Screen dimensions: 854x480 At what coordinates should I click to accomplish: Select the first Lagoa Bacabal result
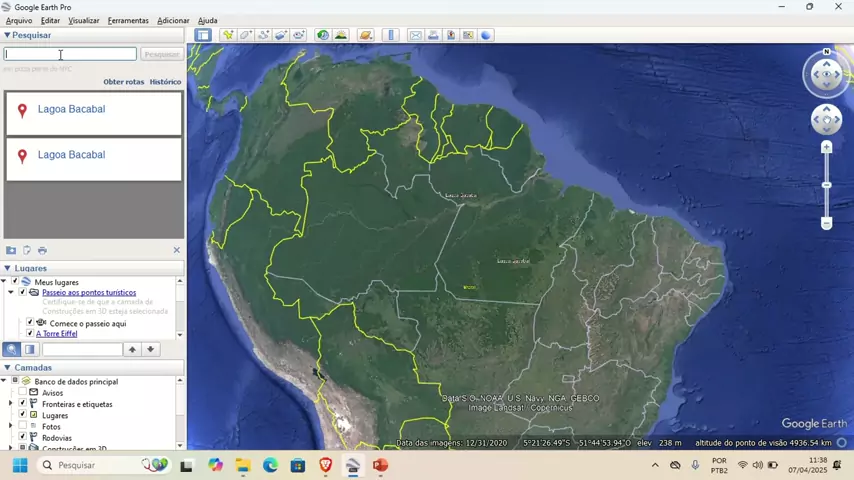[x=94, y=113]
